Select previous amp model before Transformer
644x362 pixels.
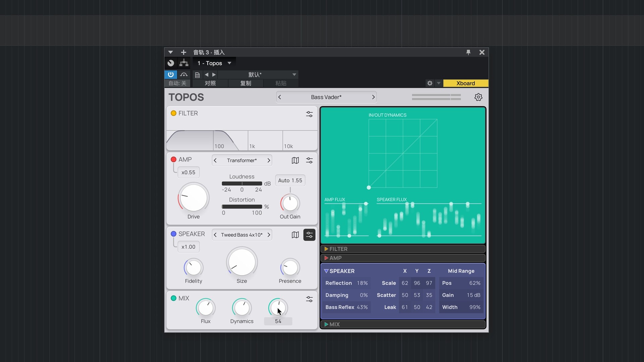tap(215, 161)
